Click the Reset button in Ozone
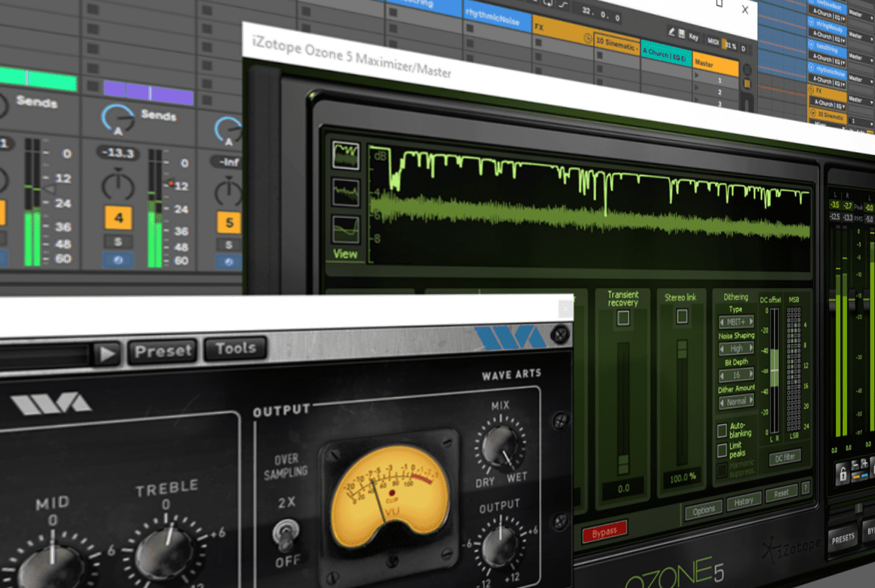Screen dimensions: 875x588 [x=781, y=493]
